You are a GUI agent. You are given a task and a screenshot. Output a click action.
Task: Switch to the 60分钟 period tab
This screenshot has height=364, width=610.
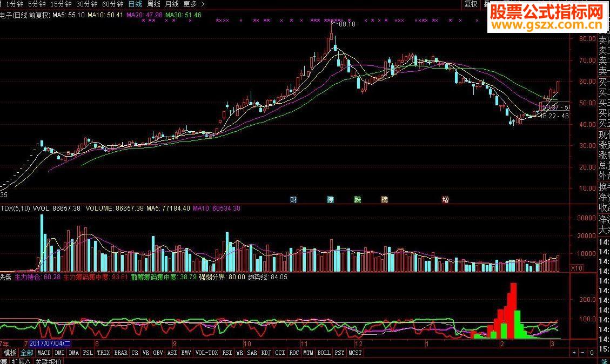113,4
